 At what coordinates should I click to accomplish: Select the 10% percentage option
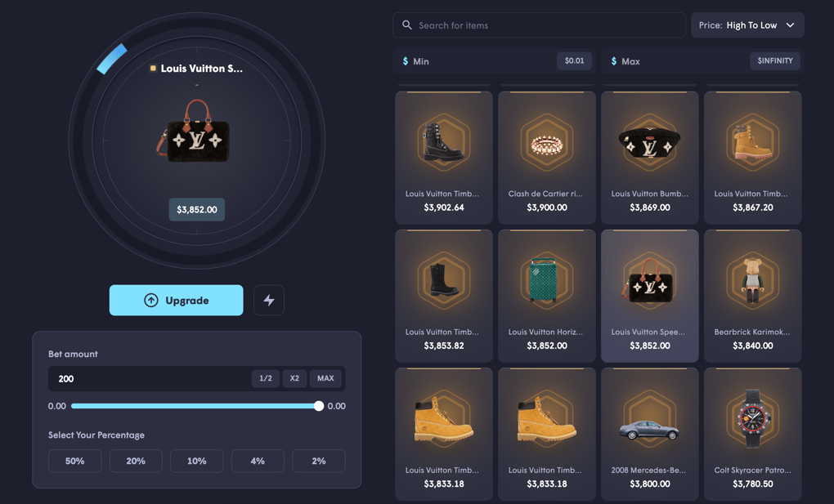197,461
